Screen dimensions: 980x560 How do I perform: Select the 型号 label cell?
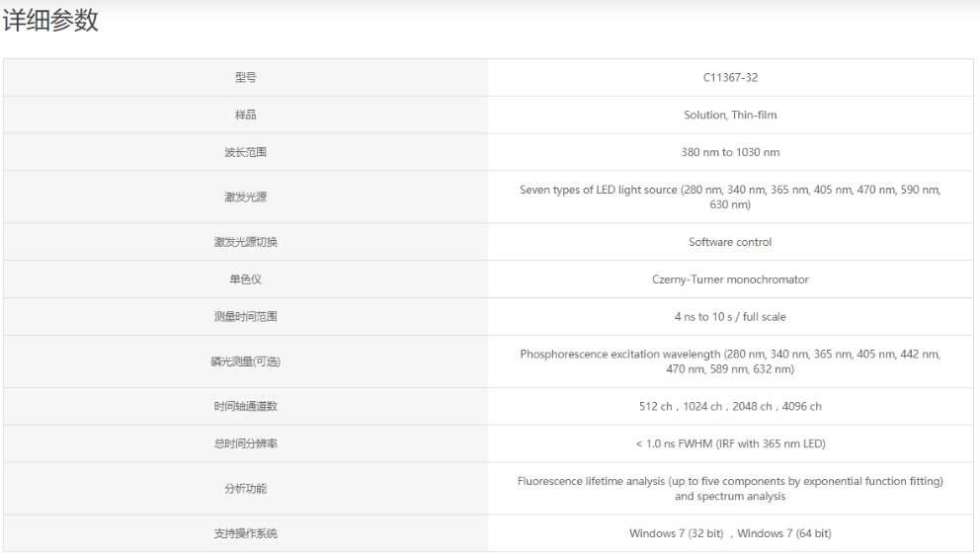coord(246,77)
